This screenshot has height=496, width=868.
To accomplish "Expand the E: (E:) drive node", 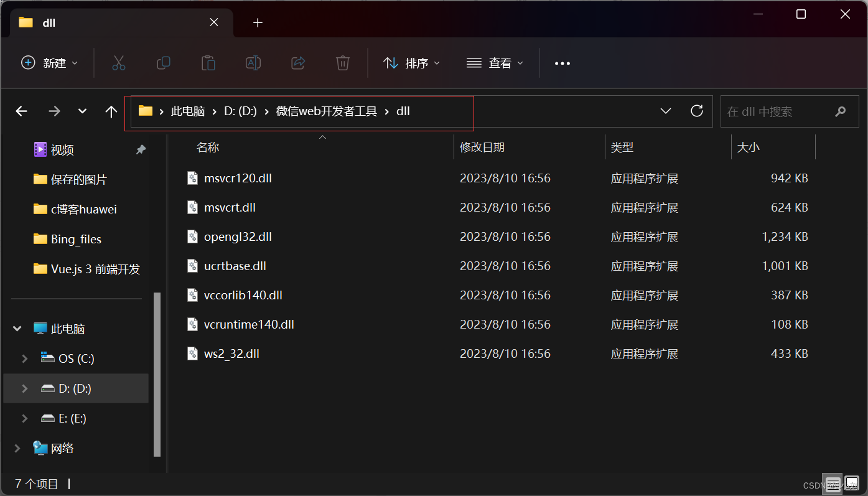I will pyautogui.click(x=25, y=418).
